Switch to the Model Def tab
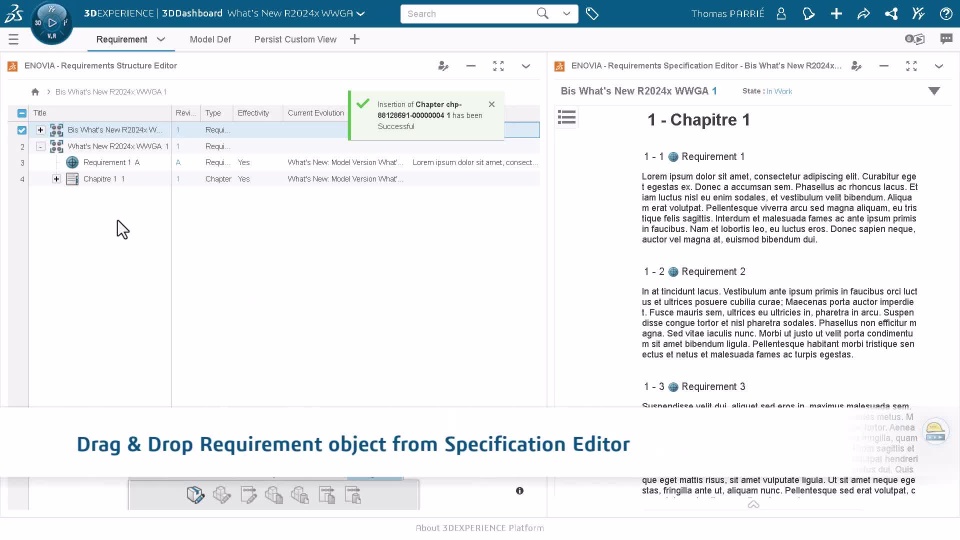The image size is (960, 540). pos(210,39)
